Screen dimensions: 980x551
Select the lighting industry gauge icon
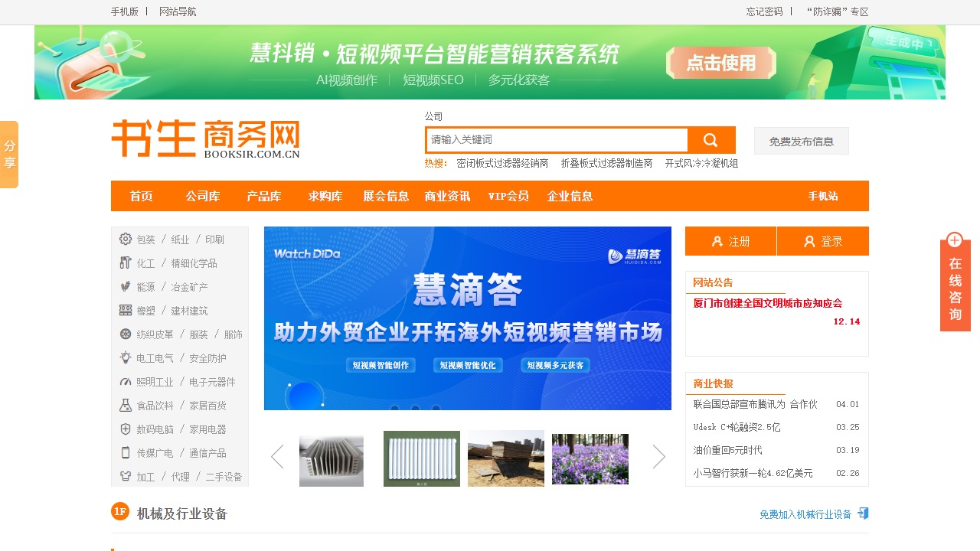(126, 381)
